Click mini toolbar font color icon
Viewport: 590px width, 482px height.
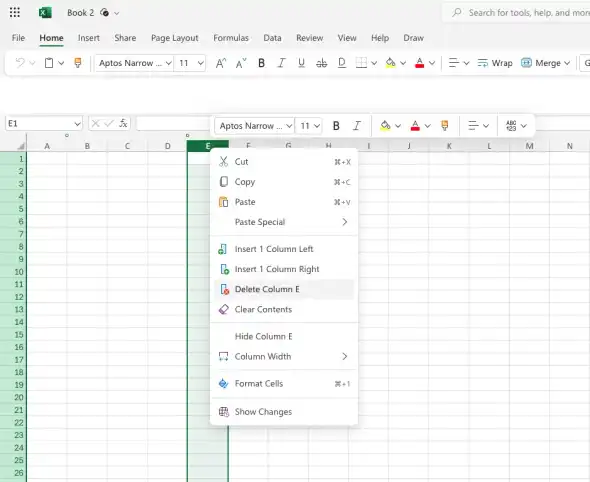point(415,126)
